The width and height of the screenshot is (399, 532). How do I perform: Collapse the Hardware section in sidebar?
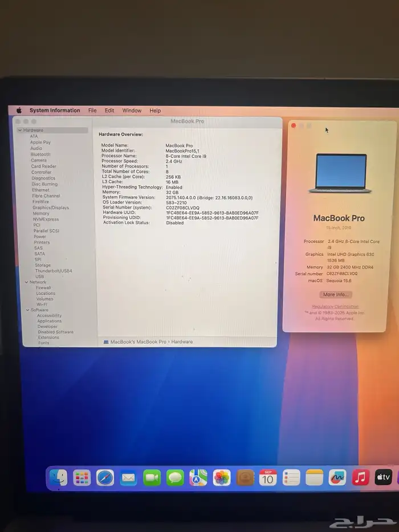coord(20,130)
